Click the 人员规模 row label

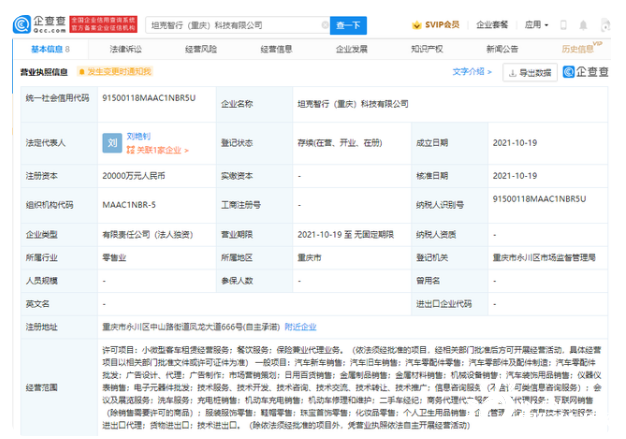42,281
